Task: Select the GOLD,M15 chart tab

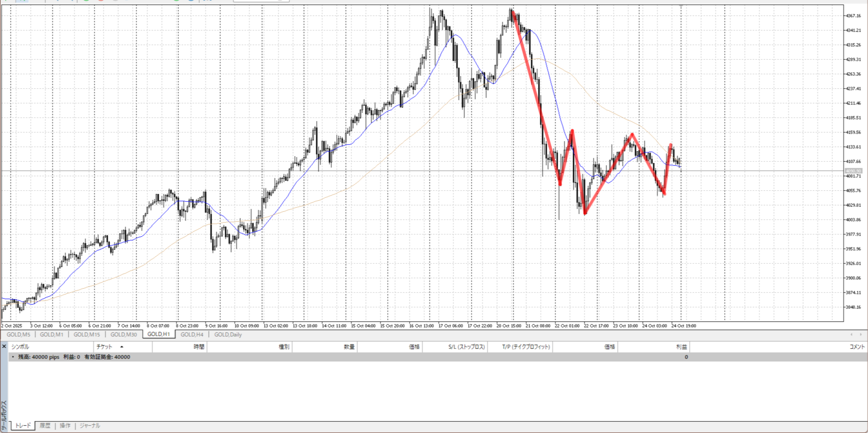Action: pyautogui.click(x=87, y=335)
